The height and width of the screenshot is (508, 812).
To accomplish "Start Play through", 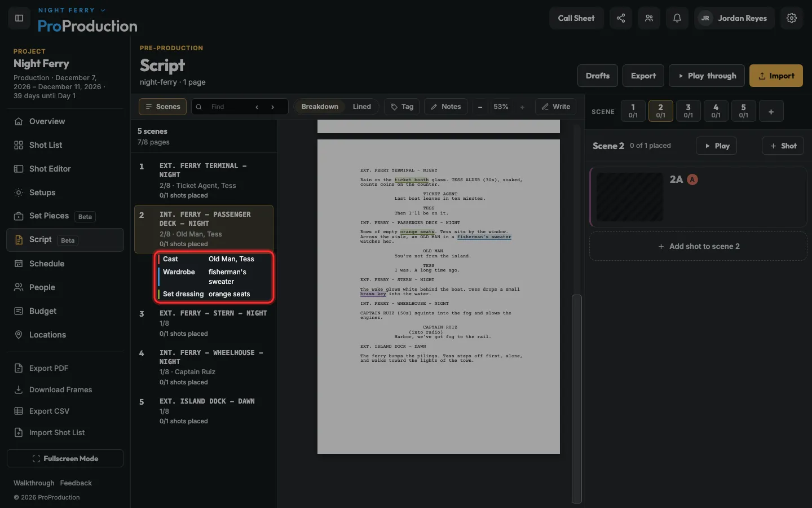I will point(707,76).
